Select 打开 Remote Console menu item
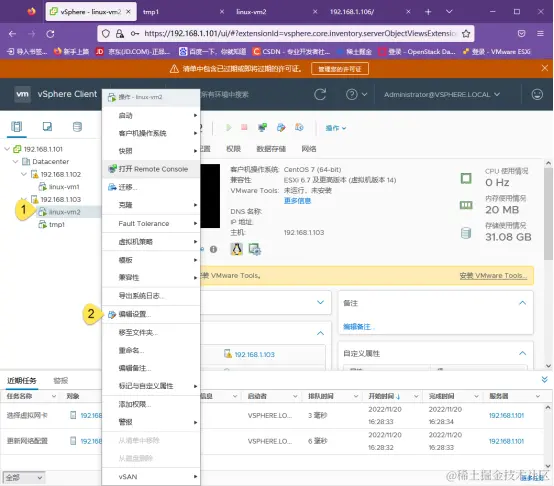This screenshot has width=554, height=486. (151, 169)
